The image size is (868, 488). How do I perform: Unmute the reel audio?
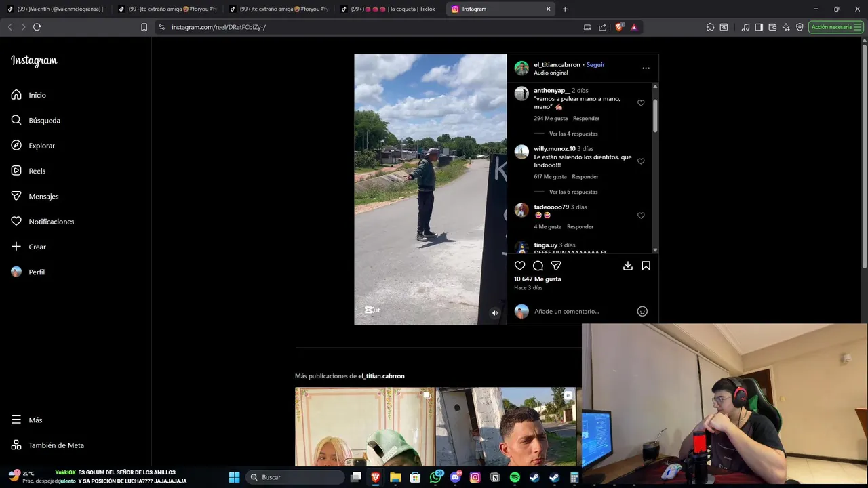pyautogui.click(x=495, y=313)
